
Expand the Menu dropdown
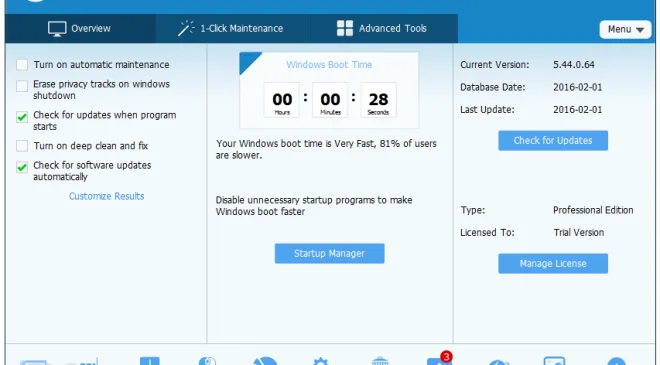[625, 29]
